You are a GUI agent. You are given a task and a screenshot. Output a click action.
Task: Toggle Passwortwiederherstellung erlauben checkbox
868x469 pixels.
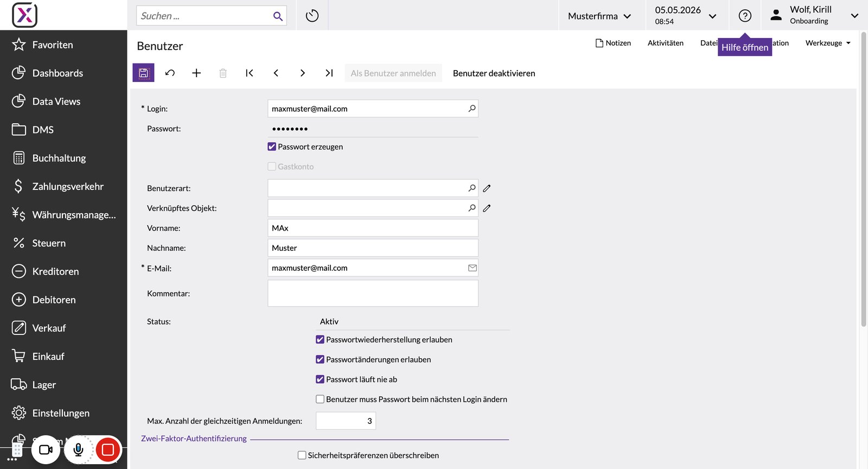coord(320,340)
